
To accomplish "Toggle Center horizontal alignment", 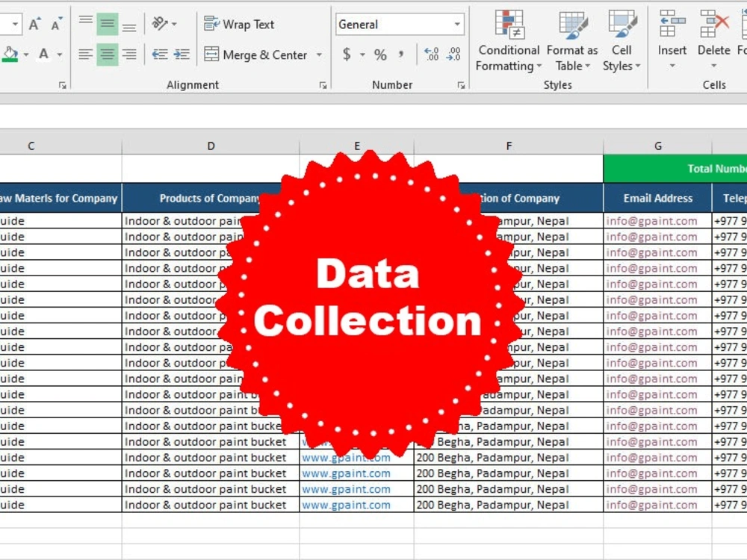I will [107, 55].
